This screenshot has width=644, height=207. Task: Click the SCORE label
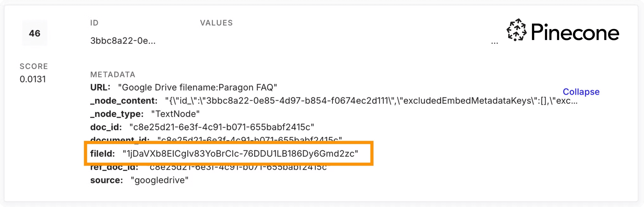click(x=34, y=66)
